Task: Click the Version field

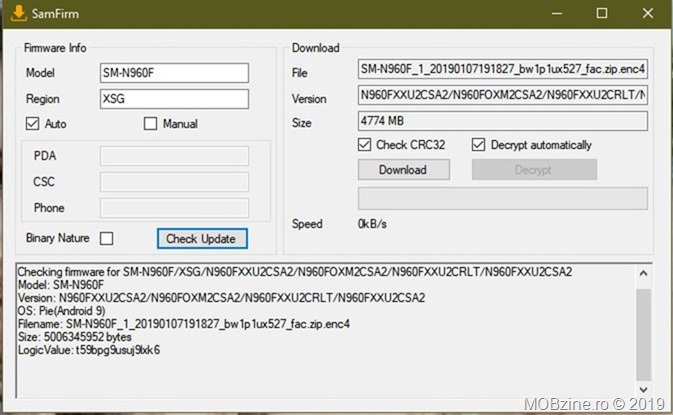Action: tap(503, 95)
